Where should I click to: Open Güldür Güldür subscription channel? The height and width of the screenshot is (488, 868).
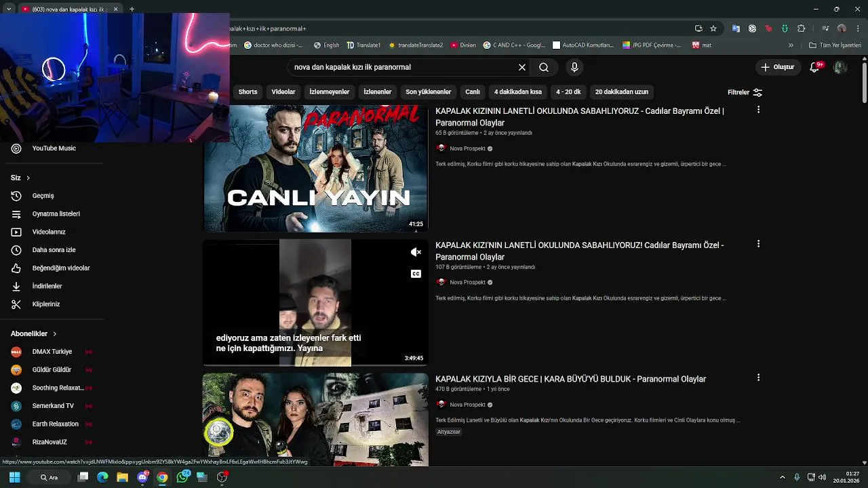(53, 369)
